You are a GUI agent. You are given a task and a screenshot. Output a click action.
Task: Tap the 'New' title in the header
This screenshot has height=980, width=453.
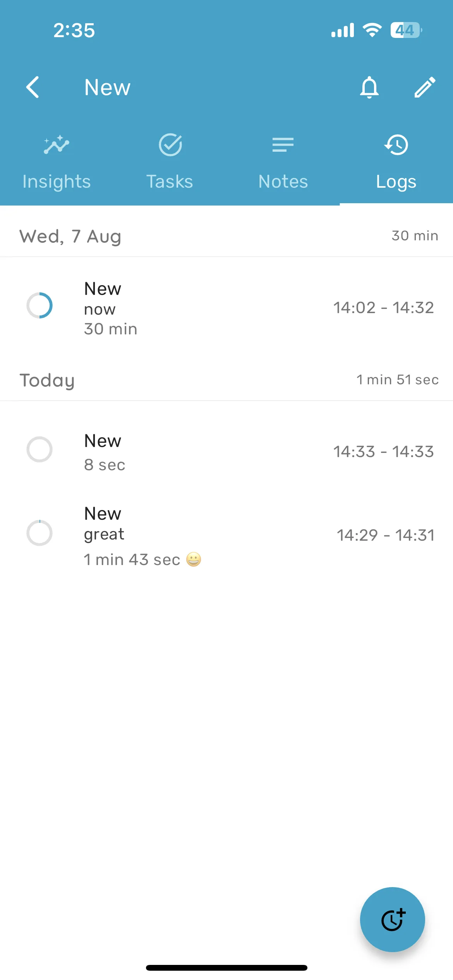(x=107, y=87)
